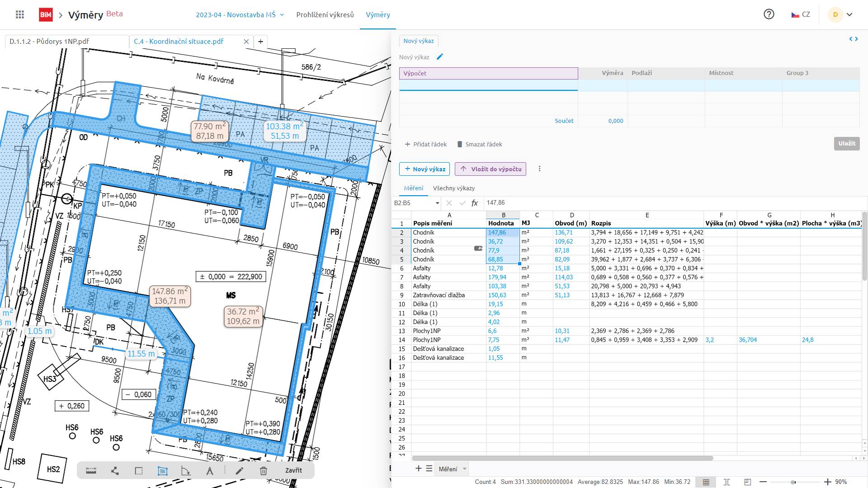Screen dimensions: 868x488
Task: Open the project dropdown 2023-04 Novostavba MŠ
Action: point(240,15)
